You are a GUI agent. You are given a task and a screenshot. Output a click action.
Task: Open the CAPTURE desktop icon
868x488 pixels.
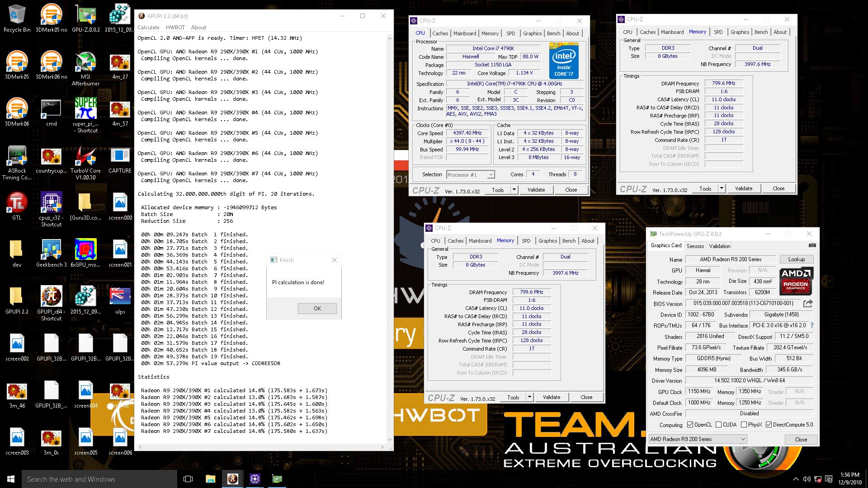(x=120, y=160)
